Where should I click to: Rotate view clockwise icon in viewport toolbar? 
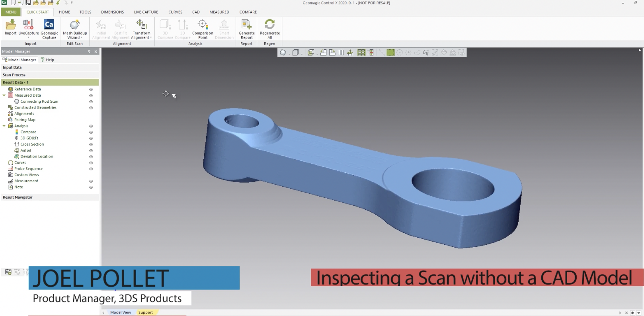click(x=332, y=53)
